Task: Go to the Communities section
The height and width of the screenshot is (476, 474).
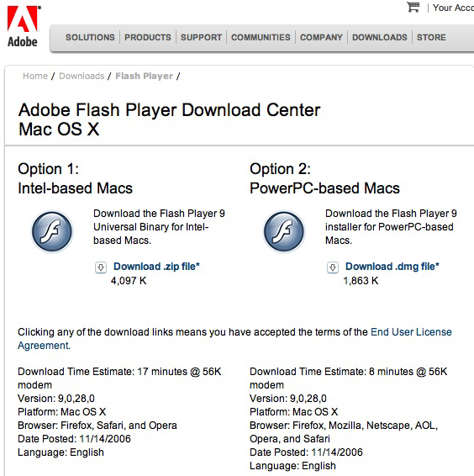Action: tap(261, 37)
